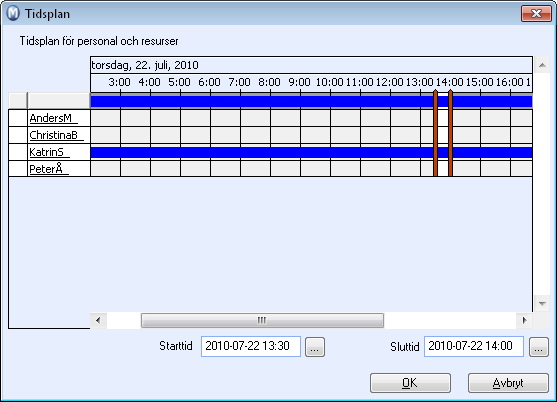557x402 pixels.
Task: Click the Sluttid input field
Action: coord(474,346)
